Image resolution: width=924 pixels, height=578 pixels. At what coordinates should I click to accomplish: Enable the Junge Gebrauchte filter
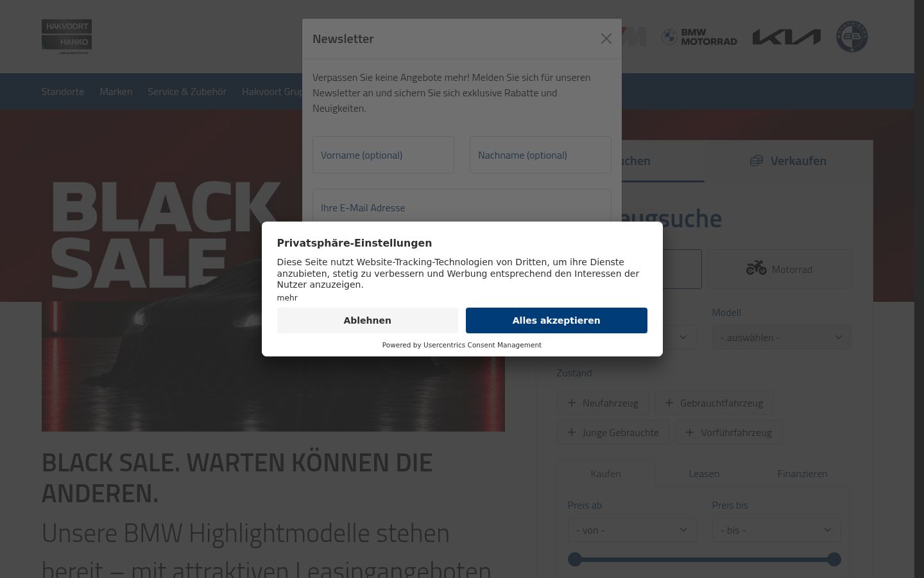click(613, 432)
